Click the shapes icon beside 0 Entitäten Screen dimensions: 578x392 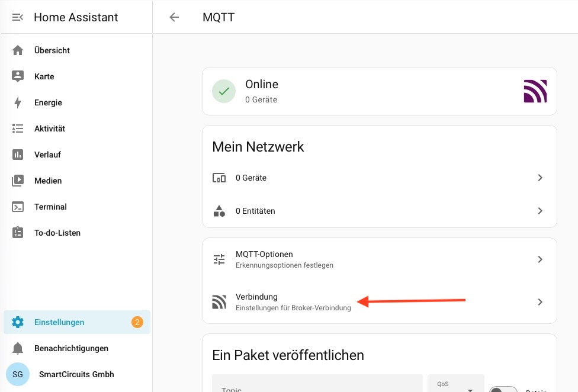click(219, 211)
